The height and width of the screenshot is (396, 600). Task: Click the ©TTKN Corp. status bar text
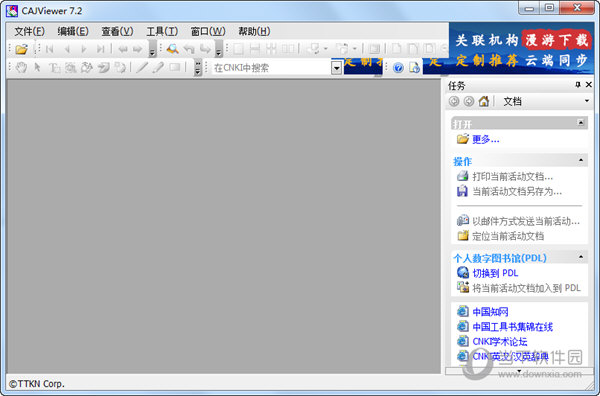pyautogui.click(x=37, y=384)
